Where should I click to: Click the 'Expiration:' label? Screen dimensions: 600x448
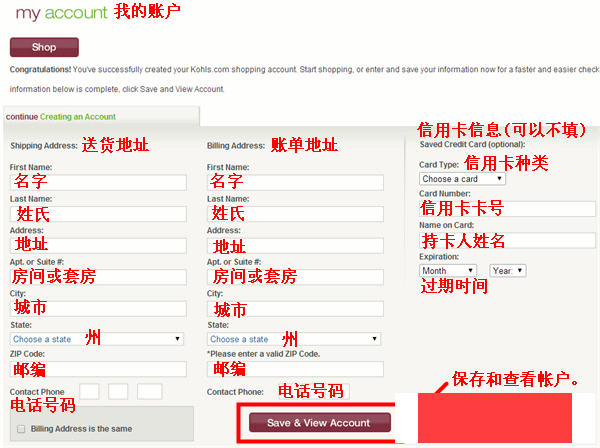[439, 257]
